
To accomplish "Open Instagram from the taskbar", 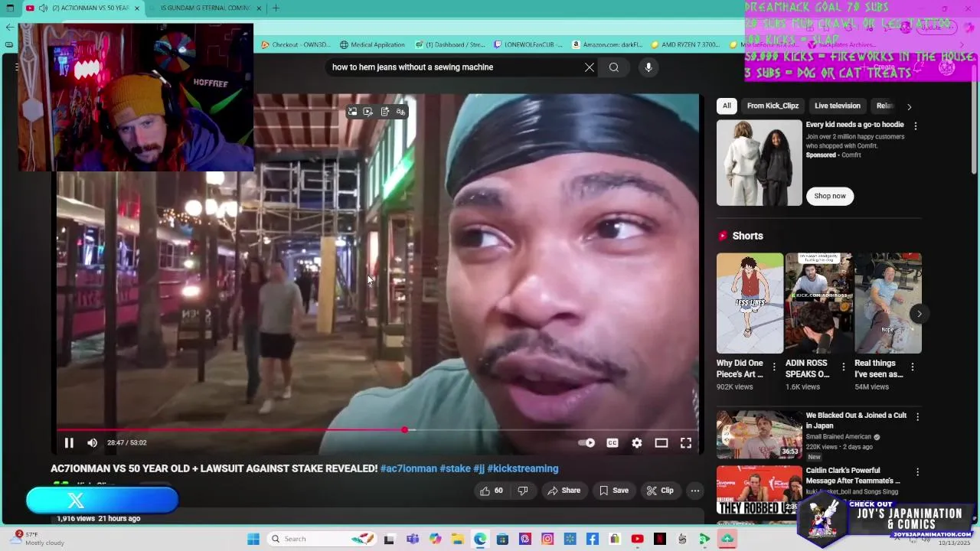I will click(x=547, y=539).
